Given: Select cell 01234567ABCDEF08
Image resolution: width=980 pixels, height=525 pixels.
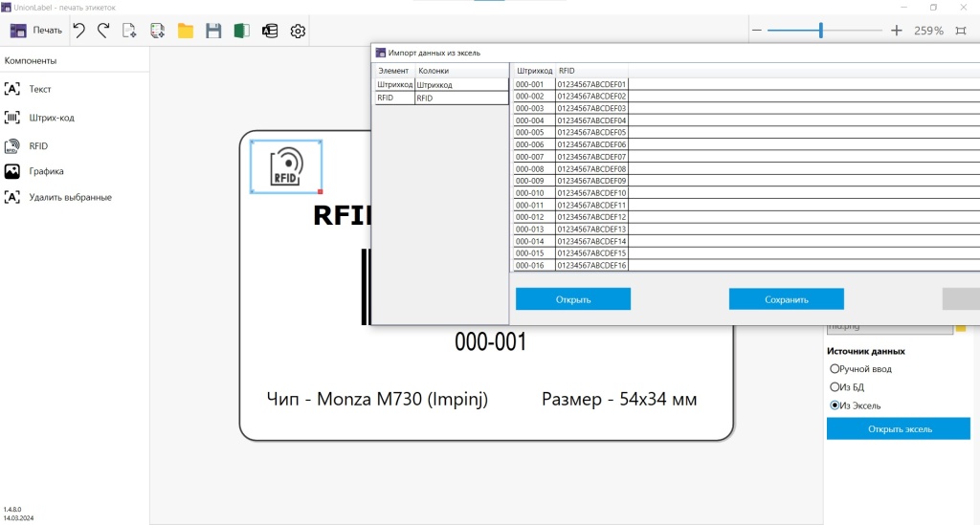Looking at the screenshot, I should (591, 168).
